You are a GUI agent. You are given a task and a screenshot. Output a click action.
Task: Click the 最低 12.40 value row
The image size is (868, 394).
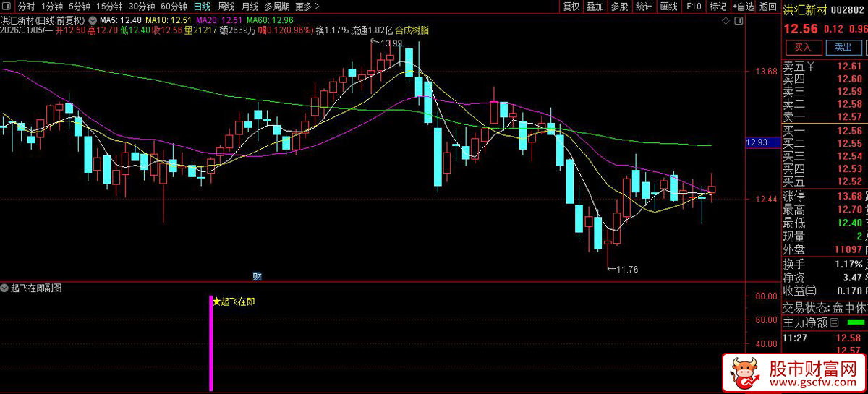coord(824,223)
